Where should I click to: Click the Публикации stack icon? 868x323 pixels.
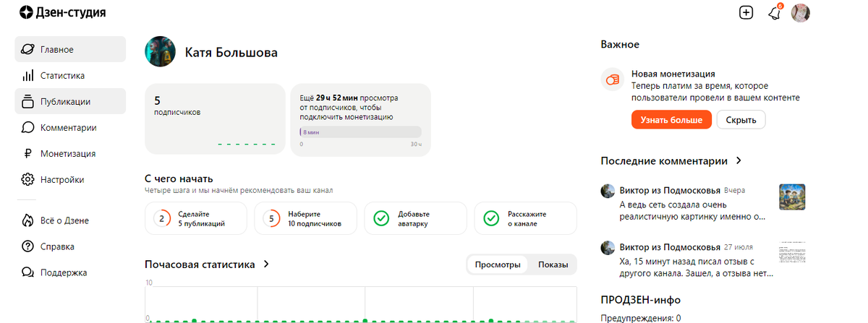pos(28,101)
